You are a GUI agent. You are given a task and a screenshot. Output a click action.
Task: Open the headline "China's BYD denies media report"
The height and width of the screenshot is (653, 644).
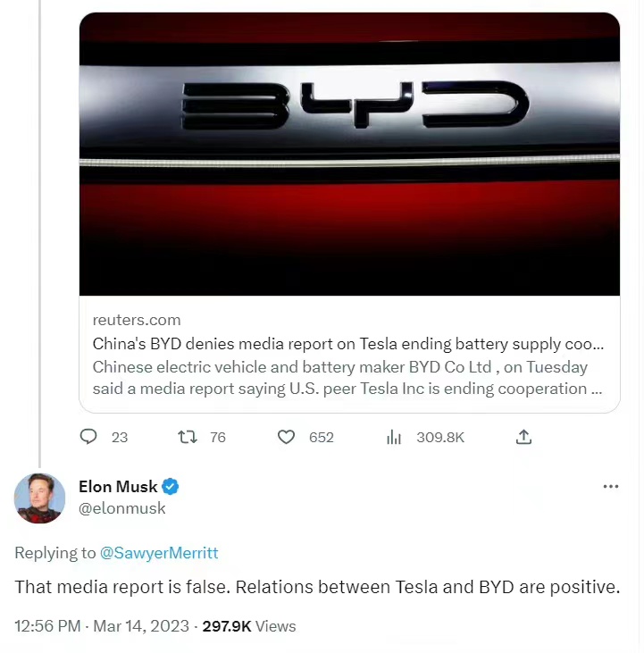(x=348, y=344)
